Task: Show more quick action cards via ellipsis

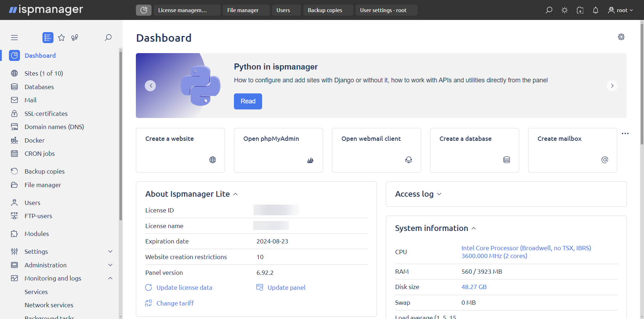Action: pos(625,133)
